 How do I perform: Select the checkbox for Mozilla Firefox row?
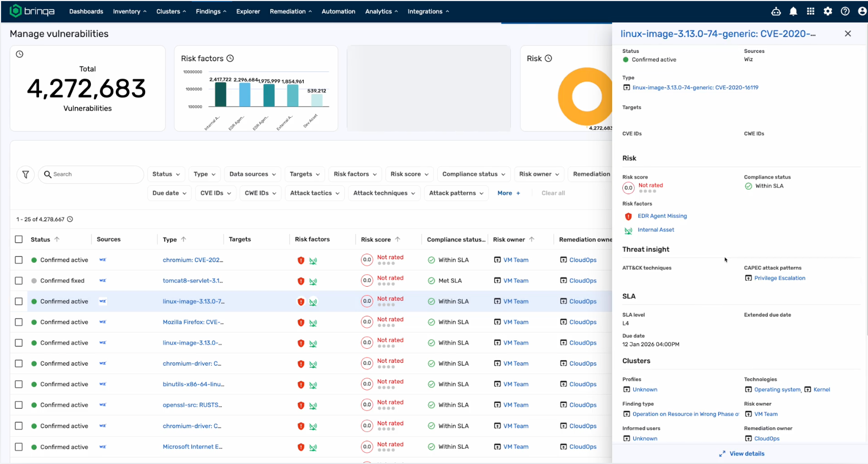[19, 322]
